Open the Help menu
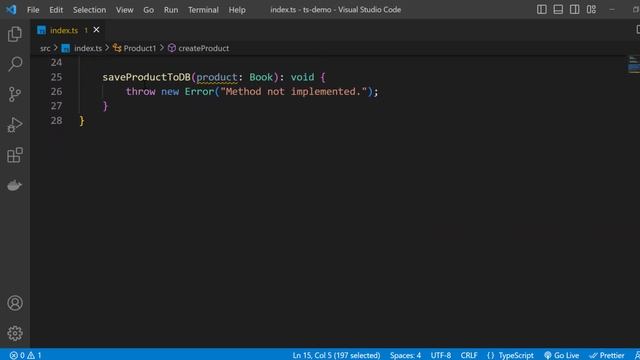The height and width of the screenshot is (360, 640). coord(237,10)
